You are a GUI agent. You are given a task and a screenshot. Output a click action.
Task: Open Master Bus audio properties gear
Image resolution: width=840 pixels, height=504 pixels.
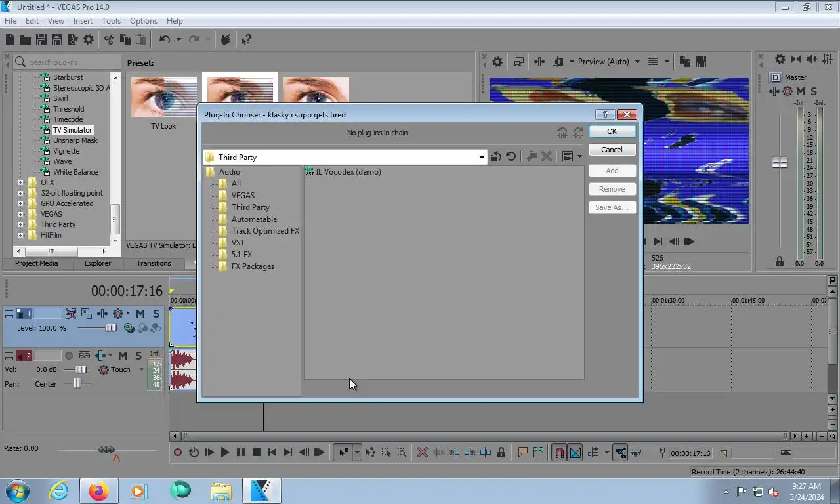(780, 59)
